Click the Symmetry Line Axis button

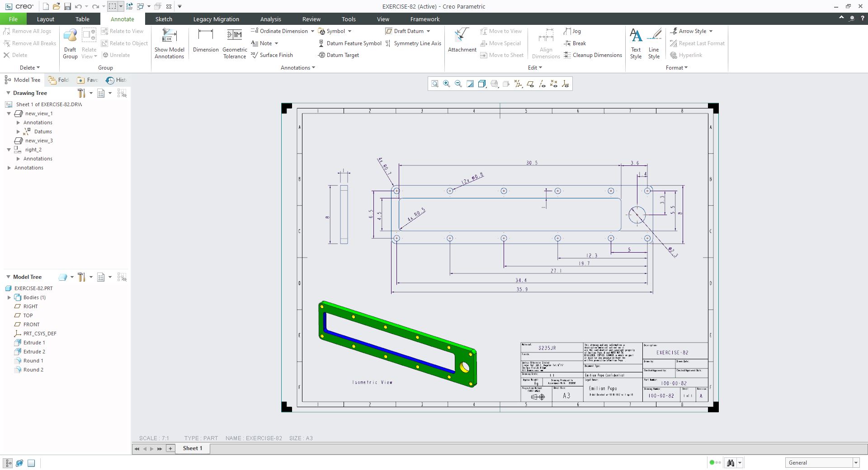point(413,43)
